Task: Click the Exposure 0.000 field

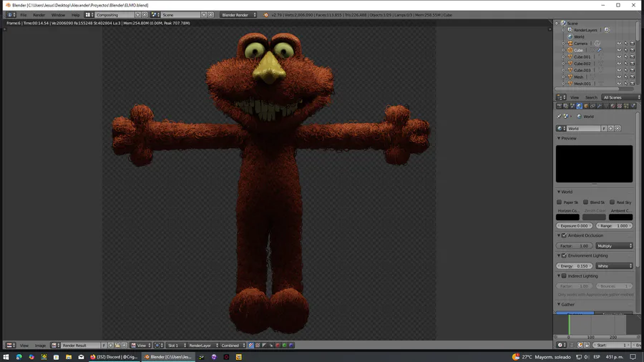Action: tap(574, 226)
